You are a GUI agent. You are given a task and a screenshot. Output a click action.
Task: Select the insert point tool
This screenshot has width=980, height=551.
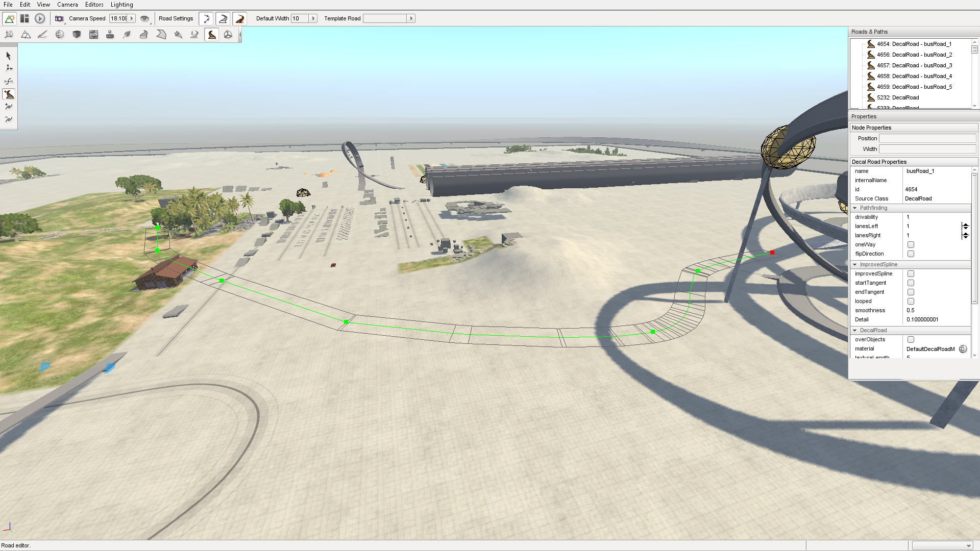click(x=9, y=107)
